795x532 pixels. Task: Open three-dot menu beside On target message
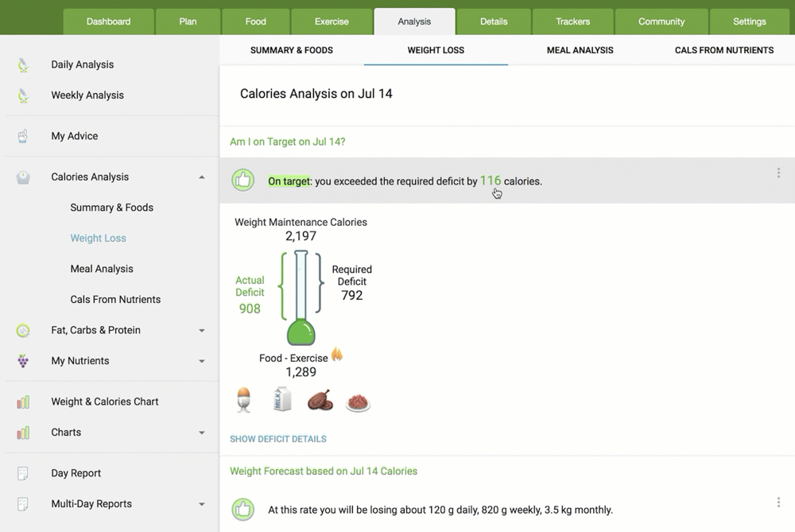(x=778, y=173)
